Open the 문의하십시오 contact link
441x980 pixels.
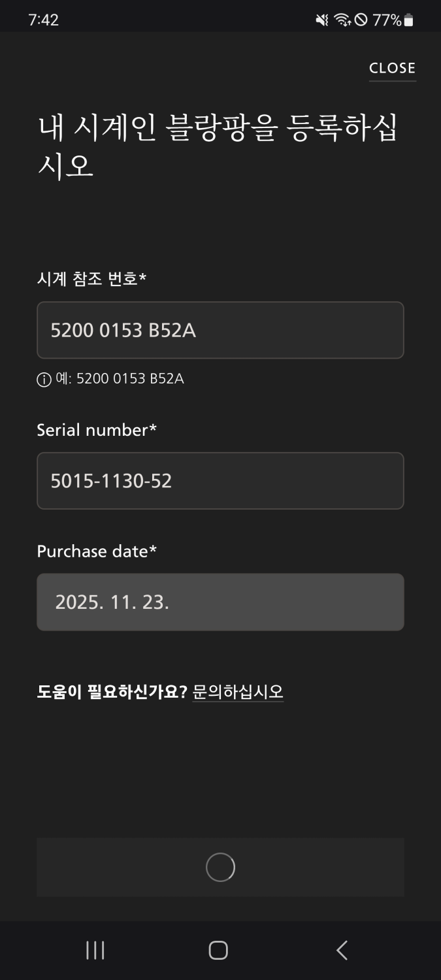tap(238, 692)
